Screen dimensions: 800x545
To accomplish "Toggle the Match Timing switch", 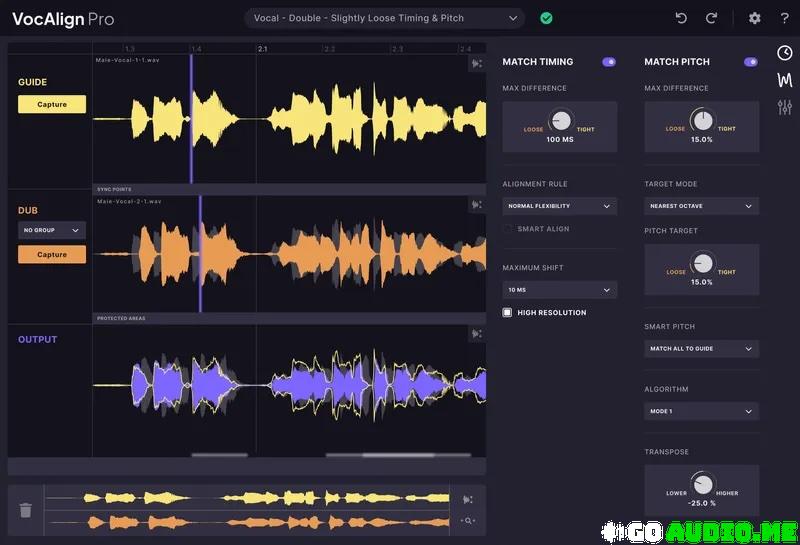I will click(x=609, y=62).
